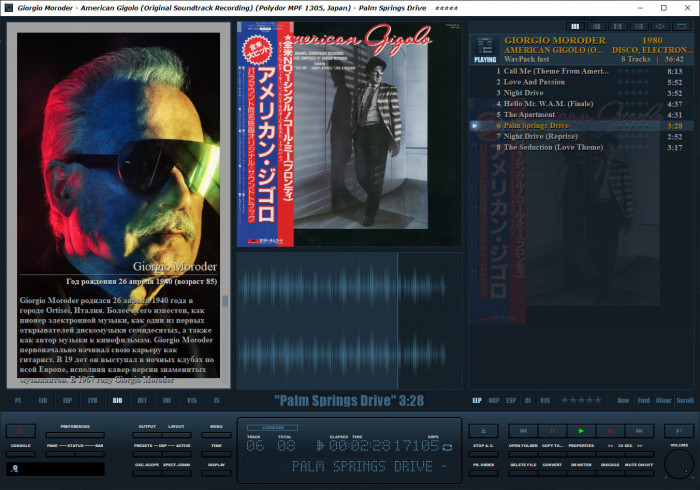This screenshot has width=700, height=490.
Task: Select the second playlist layout icon
Action: [596, 27]
